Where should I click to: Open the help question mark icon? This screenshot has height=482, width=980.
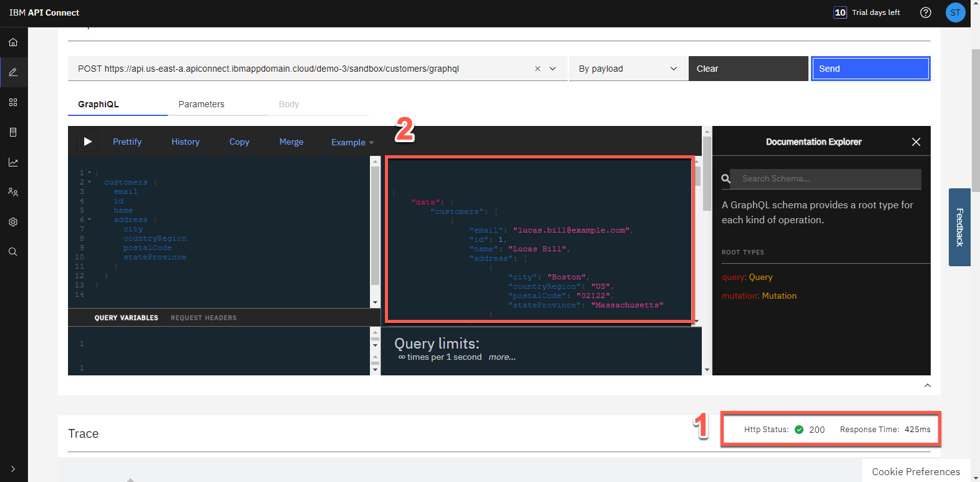(926, 12)
